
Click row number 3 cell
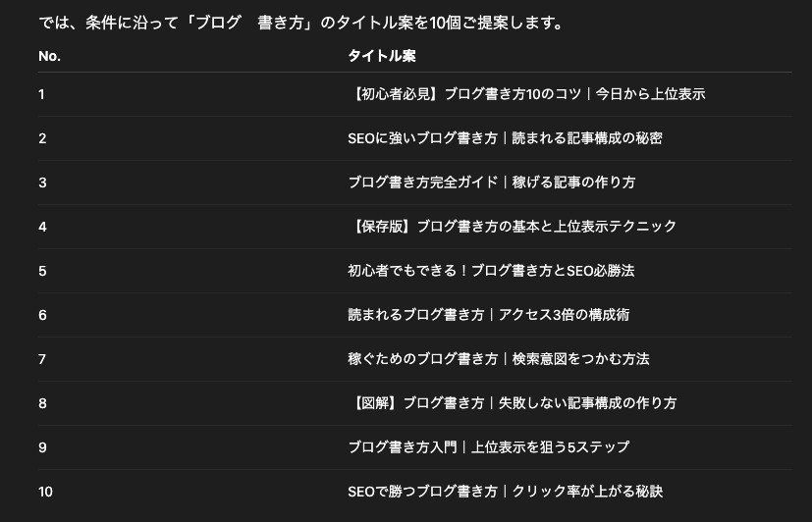click(x=42, y=183)
